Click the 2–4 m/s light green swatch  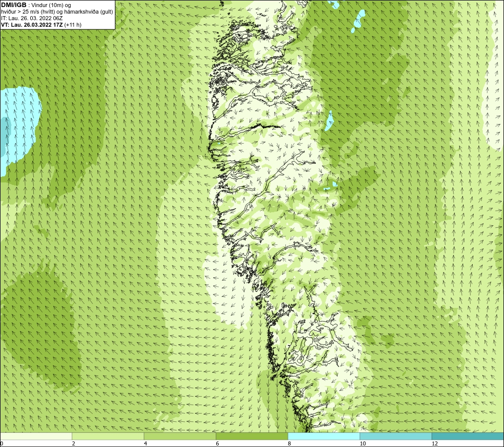[x=108, y=436]
